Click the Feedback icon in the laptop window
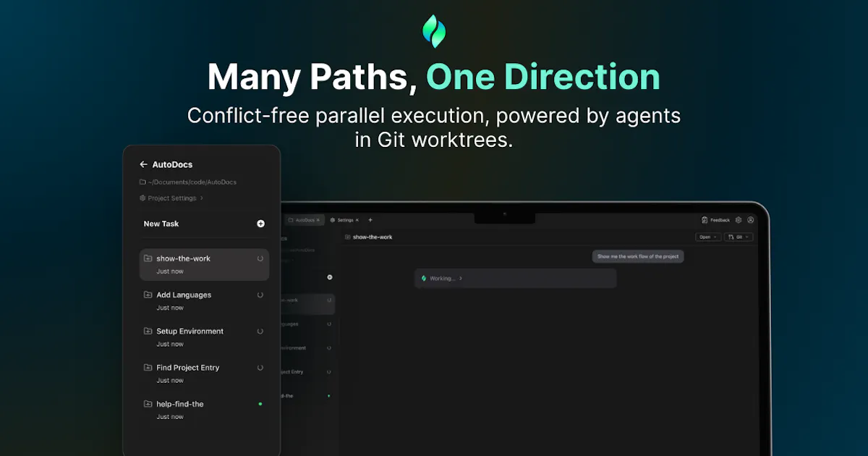This screenshot has width=868, height=456. pos(705,220)
